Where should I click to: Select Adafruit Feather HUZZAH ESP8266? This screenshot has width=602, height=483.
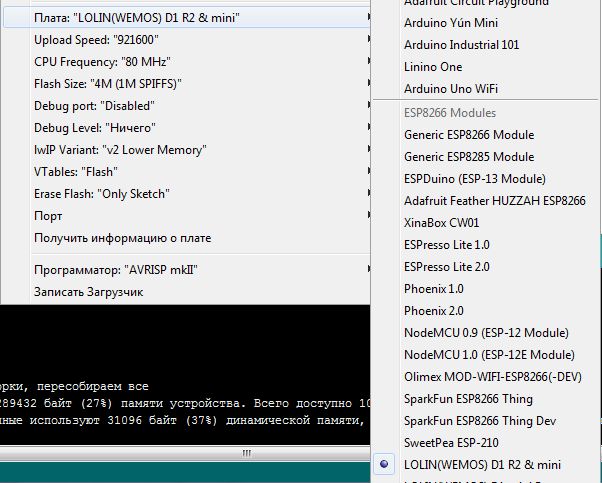(486, 201)
